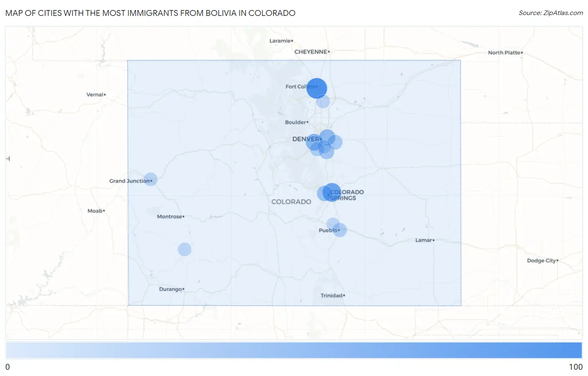The width and height of the screenshot is (588, 376).
Task: Click the Moab city label
Action: tap(95, 211)
